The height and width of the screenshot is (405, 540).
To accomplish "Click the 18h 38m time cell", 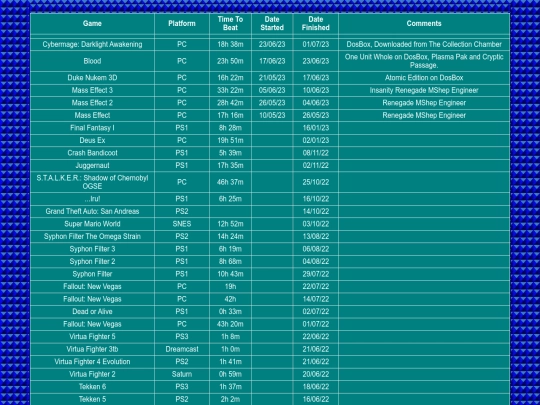I will coord(230,44).
